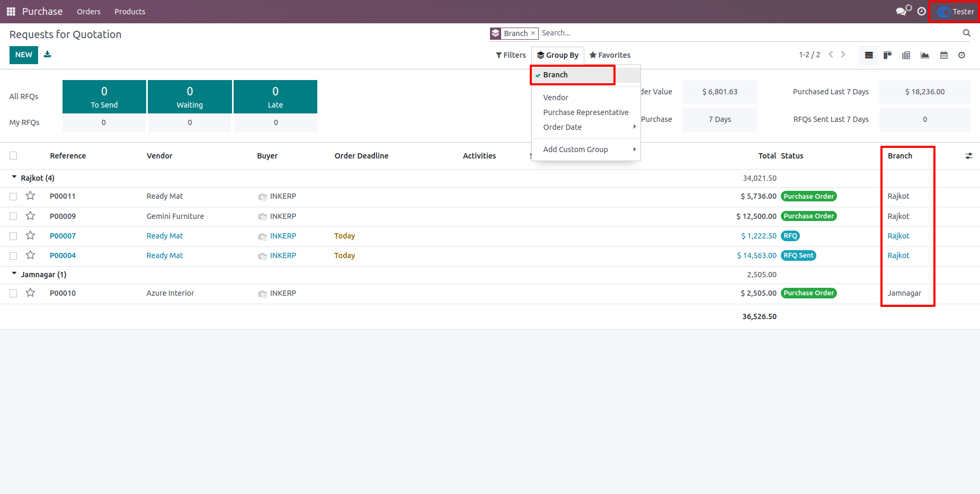Switch to pivot table view
Viewport: 980px width, 494px height.
(906, 55)
